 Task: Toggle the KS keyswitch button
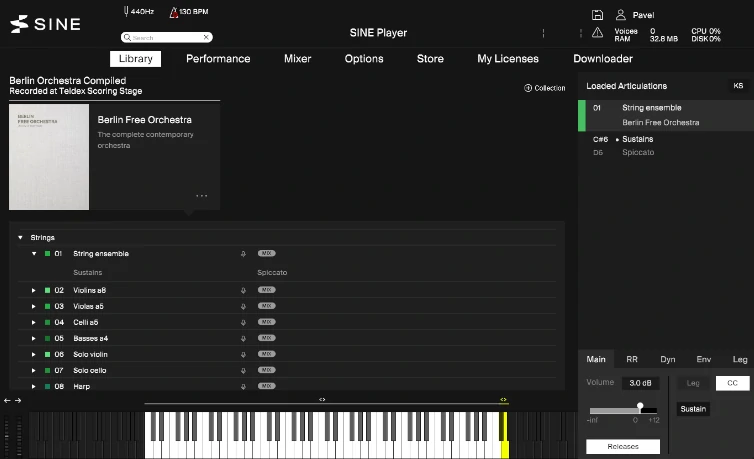click(x=738, y=86)
